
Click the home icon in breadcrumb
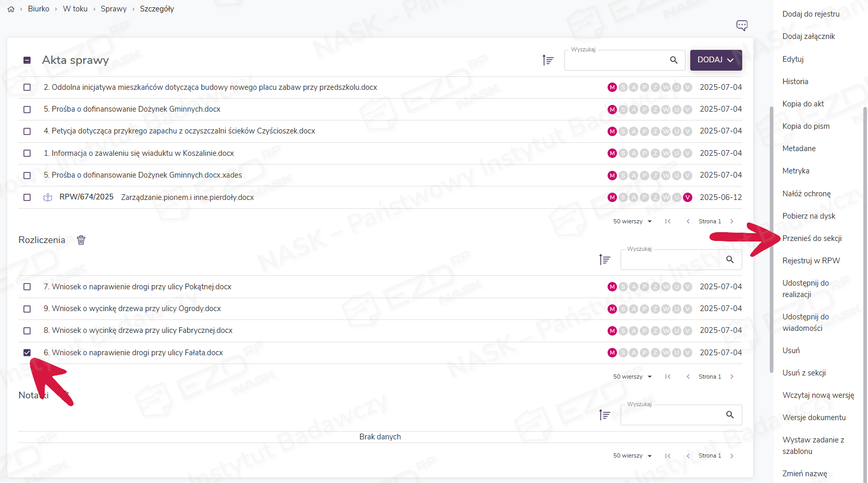[11, 9]
